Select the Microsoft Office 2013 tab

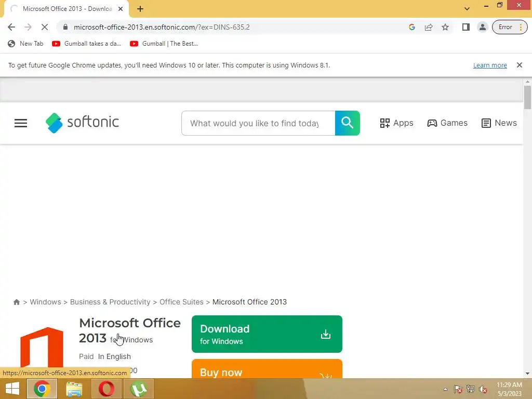pyautogui.click(x=66, y=9)
